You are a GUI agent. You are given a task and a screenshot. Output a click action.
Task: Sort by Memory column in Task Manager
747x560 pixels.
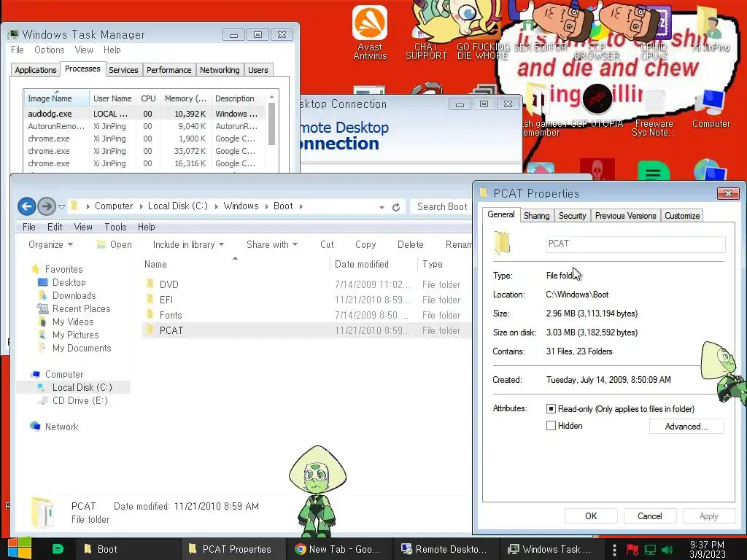click(185, 98)
